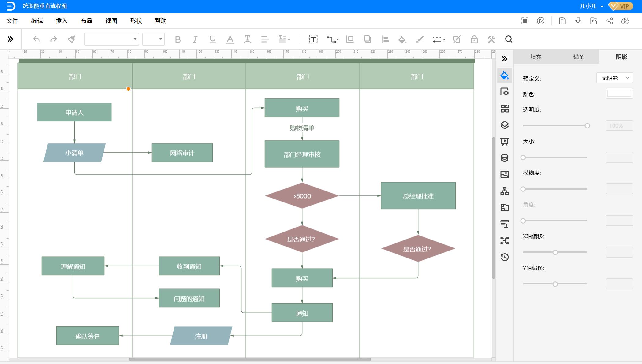Image resolution: width=642 pixels, height=364 pixels.
Task: Click the 总经理批准 shape on canvas
Action: (x=418, y=196)
